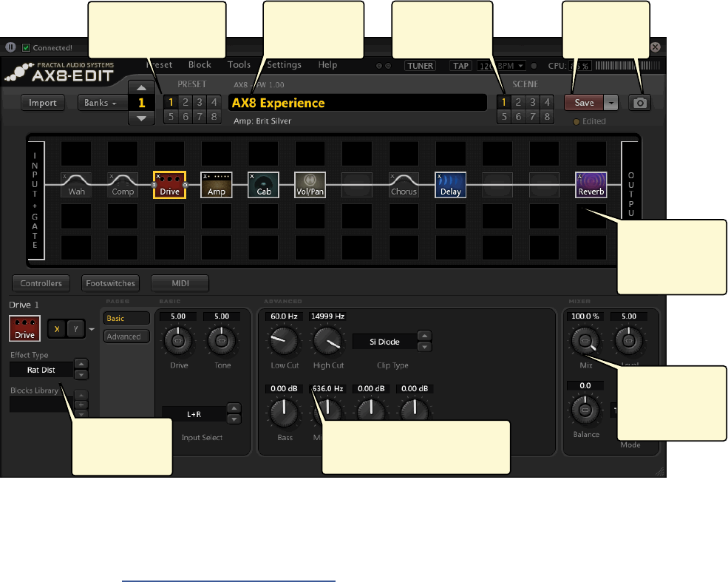Select the Comp block in the grid
Screen dimensions: 728x582
123,185
